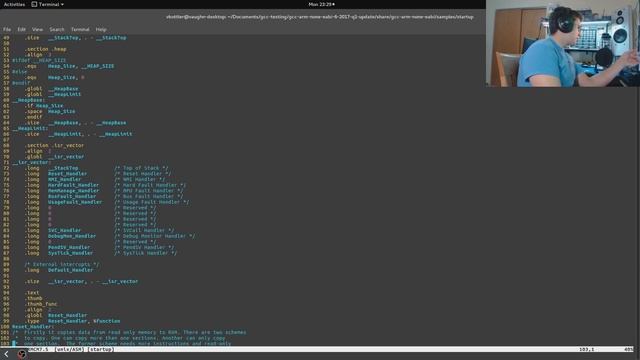Open the GNOME Activities overview

(14, 4)
